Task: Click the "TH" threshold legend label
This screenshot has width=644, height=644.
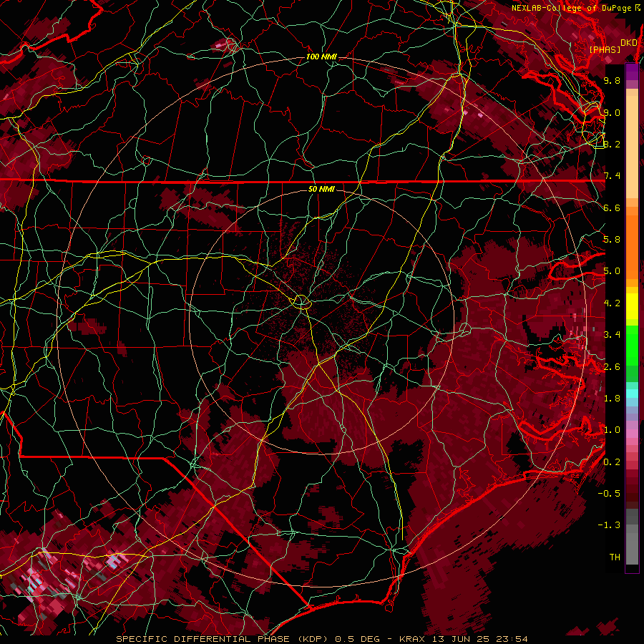Action: pyautogui.click(x=615, y=557)
